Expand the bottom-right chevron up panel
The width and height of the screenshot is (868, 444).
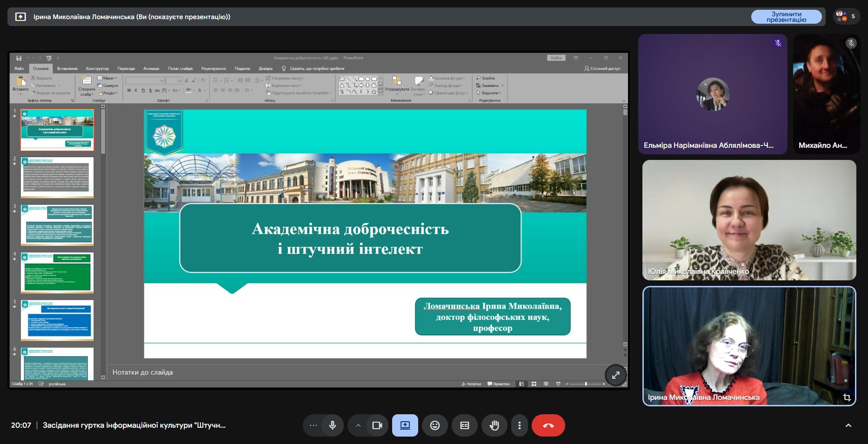click(x=848, y=425)
